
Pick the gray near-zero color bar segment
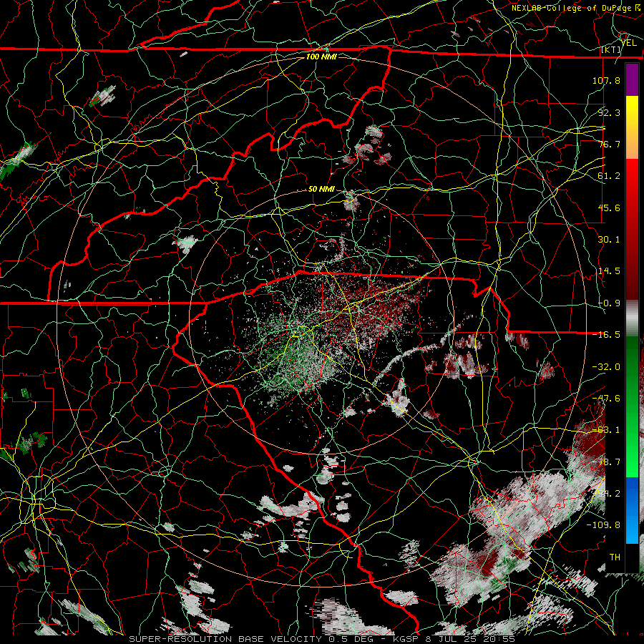[632, 318]
